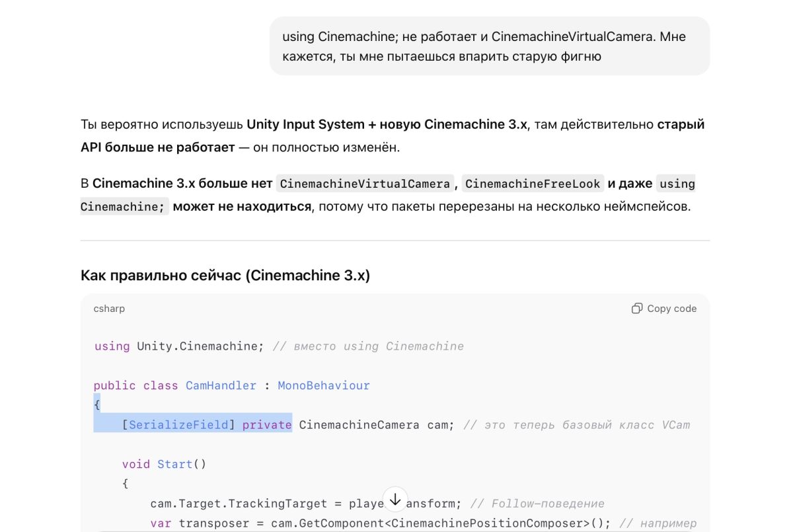Click the inline code "CinemachineVirtualCamera"
The width and height of the screenshot is (793, 532).
[x=365, y=184]
